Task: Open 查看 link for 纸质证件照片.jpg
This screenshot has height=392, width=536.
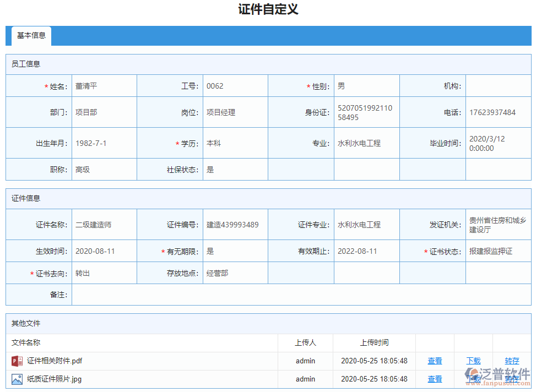Action: 435,379
